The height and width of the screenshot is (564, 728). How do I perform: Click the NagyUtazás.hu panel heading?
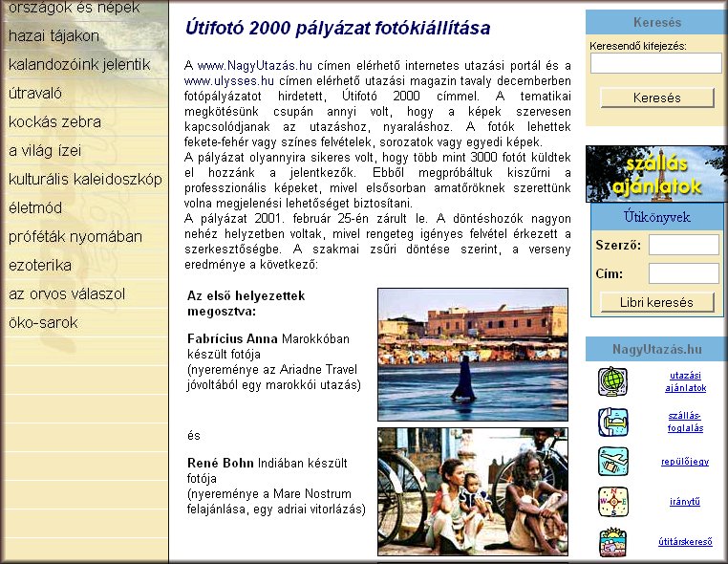[657, 349]
